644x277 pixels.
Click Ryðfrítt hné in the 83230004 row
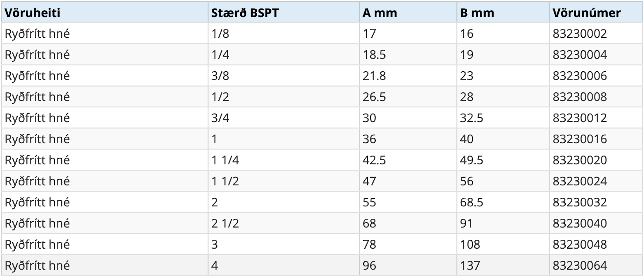pyautogui.click(x=37, y=55)
